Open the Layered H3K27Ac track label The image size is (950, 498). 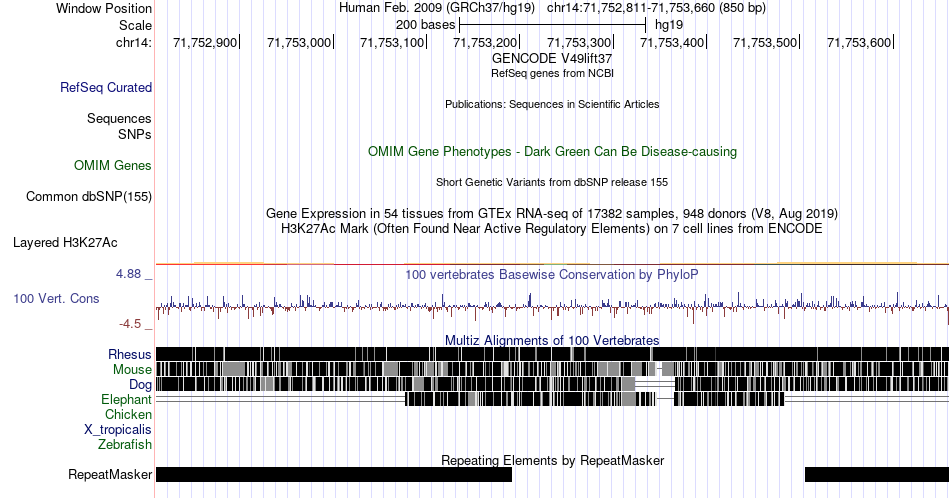pyautogui.click(x=65, y=242)
